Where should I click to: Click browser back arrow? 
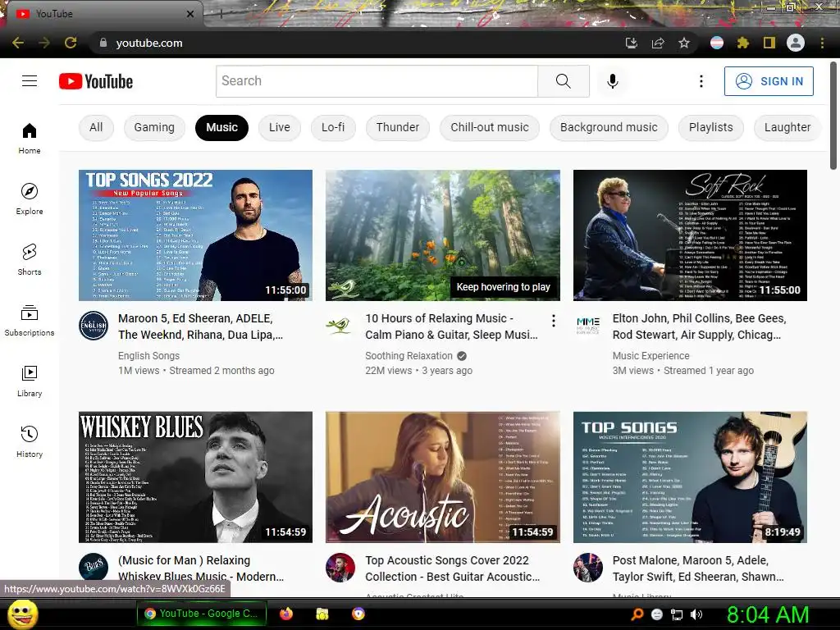(x=18, y=43)
